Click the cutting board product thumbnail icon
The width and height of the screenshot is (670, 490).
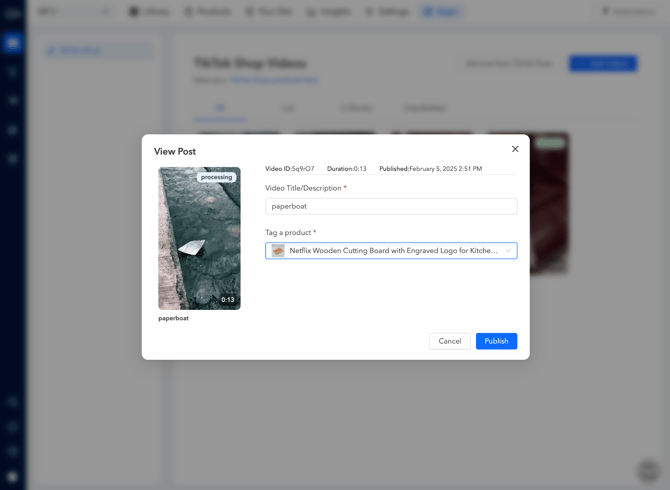(x=278, y=251)
